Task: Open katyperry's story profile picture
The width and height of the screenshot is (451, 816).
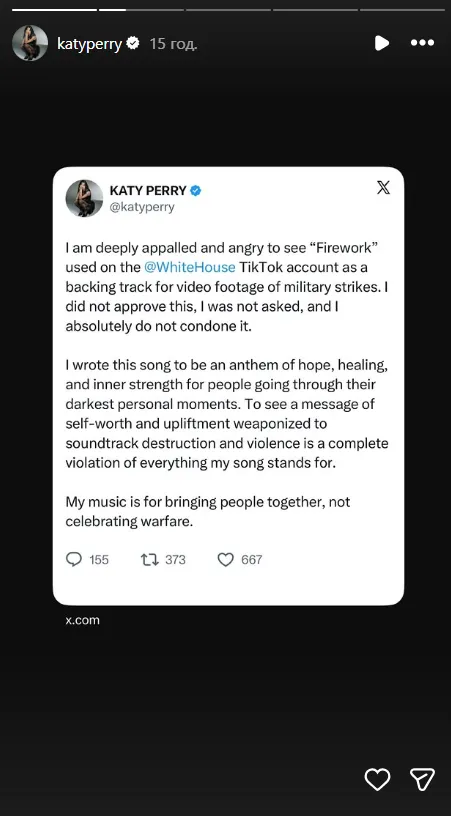Action: pos(30,43)
